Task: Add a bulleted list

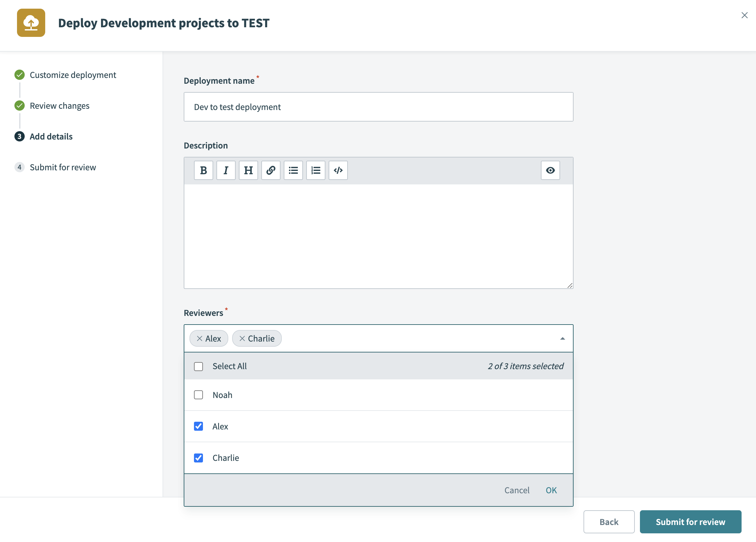Action: pyautogui.click(x=293, y=170)
